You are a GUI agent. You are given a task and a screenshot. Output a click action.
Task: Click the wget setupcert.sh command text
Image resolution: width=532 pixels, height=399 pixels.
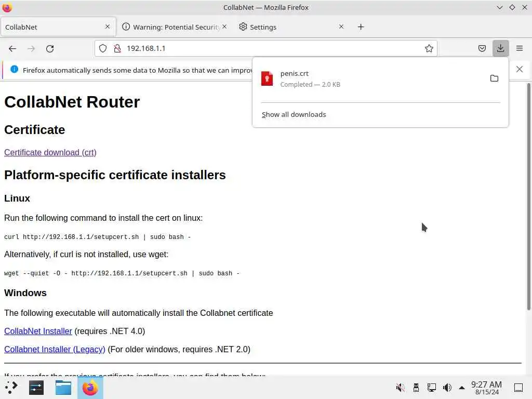pos(122,273)
